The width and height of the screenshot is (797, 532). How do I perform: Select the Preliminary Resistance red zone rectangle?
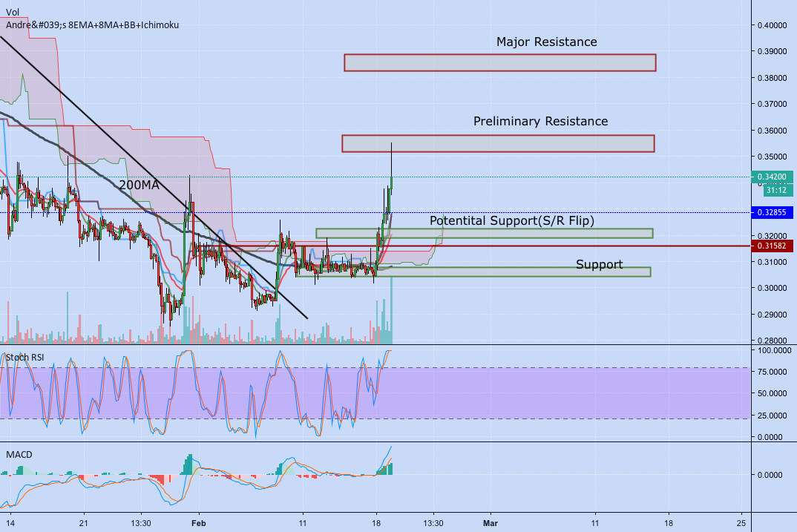tap(498, 143)
